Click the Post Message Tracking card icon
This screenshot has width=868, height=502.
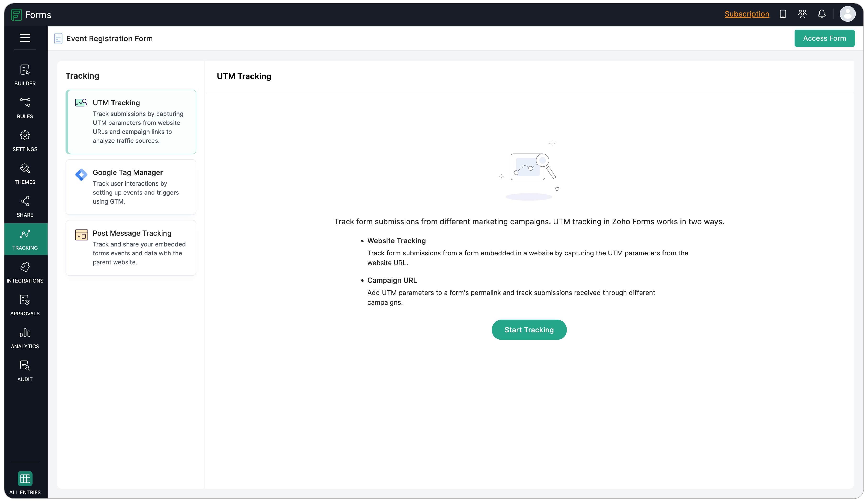[x=81, y=235]
